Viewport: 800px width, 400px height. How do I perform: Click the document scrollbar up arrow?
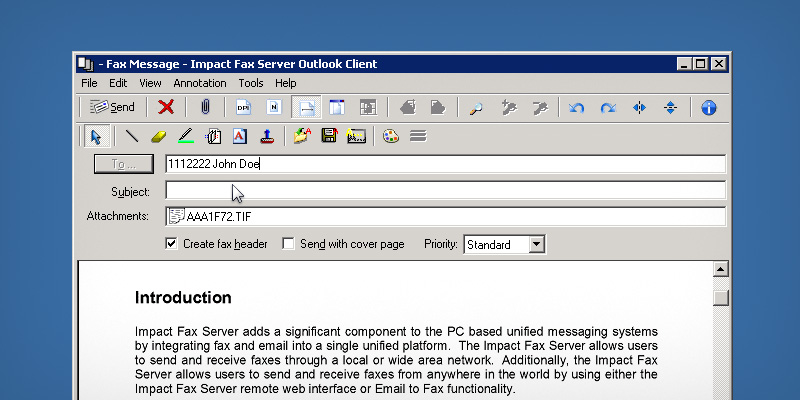click(x=719, y=270)
